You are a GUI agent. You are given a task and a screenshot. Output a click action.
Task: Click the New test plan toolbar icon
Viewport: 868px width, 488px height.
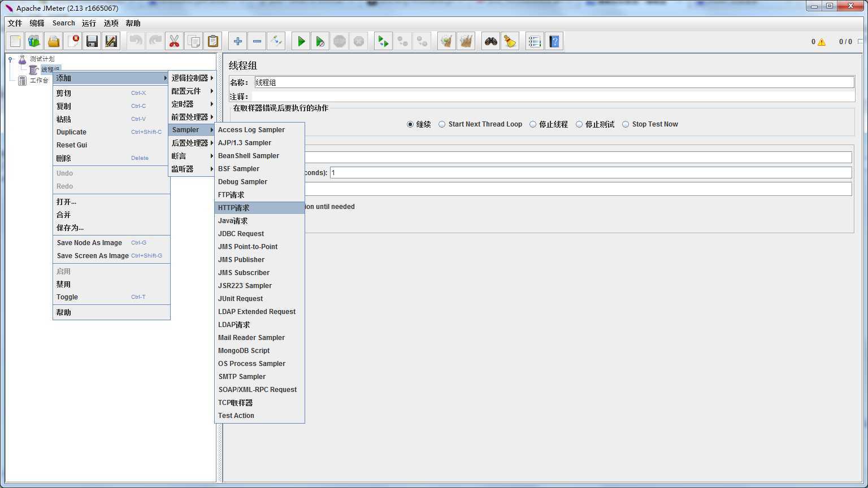[15, 41]
